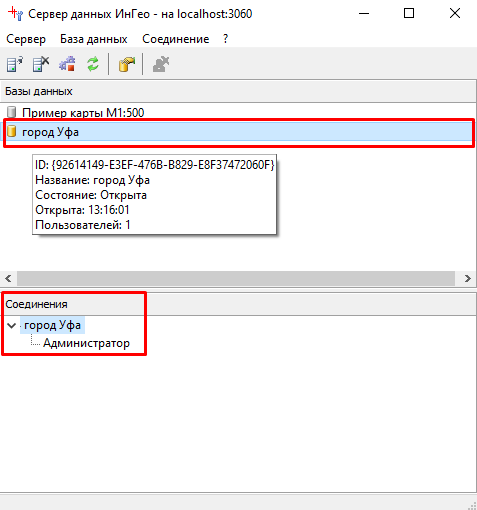
Task: Click the stop service gears icon
Action: tap(67, 64)
